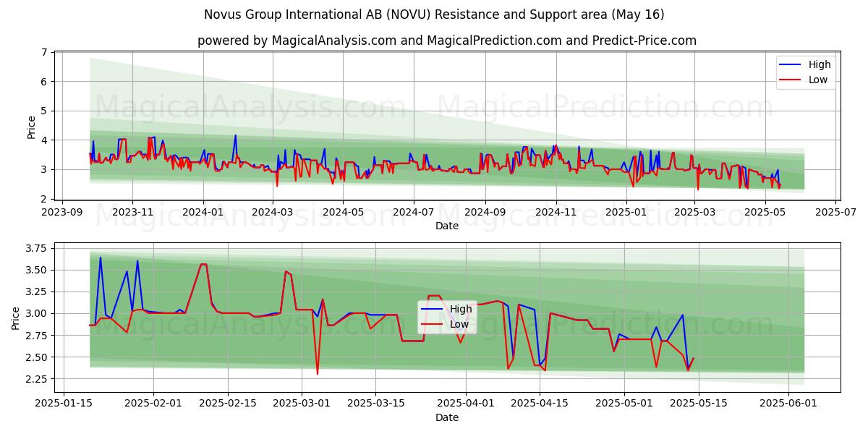Click the '2025-02-01' label on bottom chart
The height and width of the screenshot is (434, 868).
pos(154,404)
